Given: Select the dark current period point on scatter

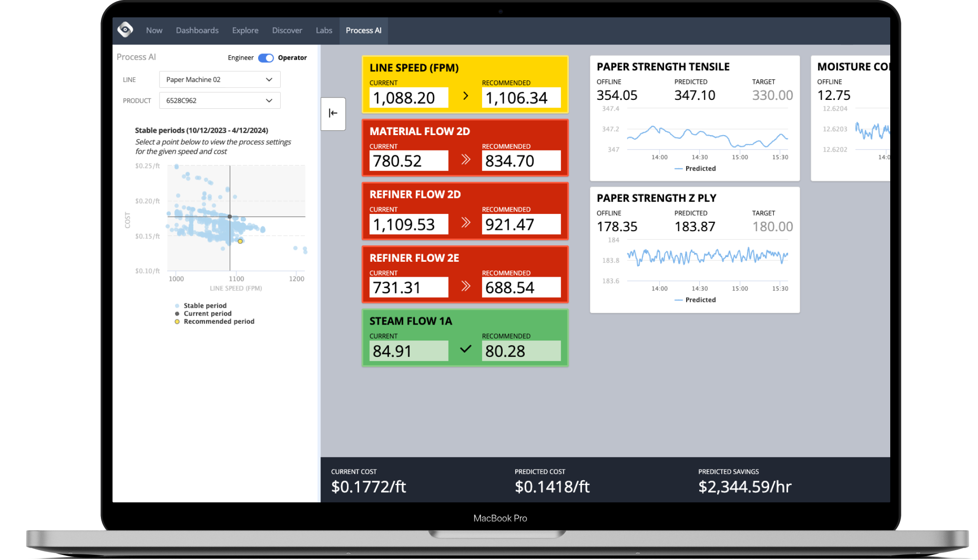Looking at the screenshot, I should [x=229, y=217].
